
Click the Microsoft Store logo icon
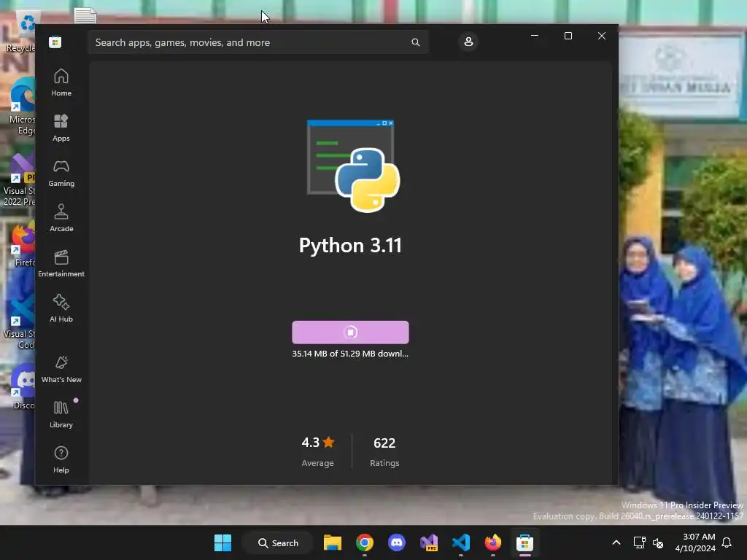click(x=55, y=42)
